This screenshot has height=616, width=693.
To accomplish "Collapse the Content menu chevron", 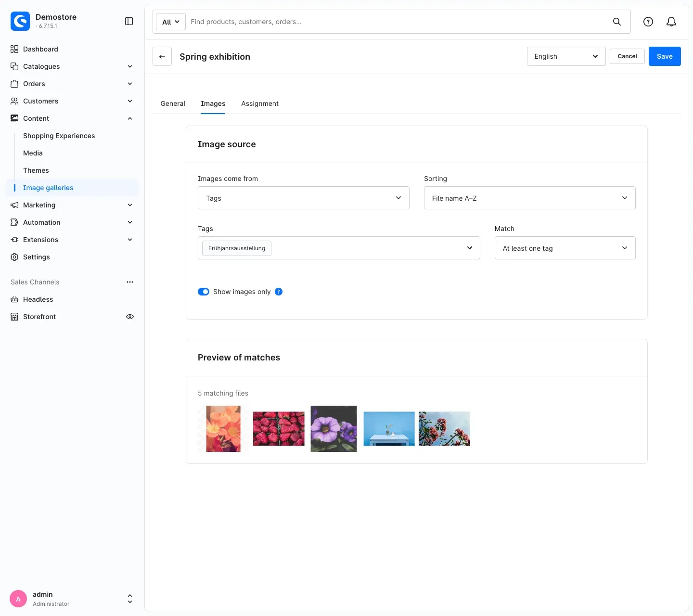I will [130, 118].
